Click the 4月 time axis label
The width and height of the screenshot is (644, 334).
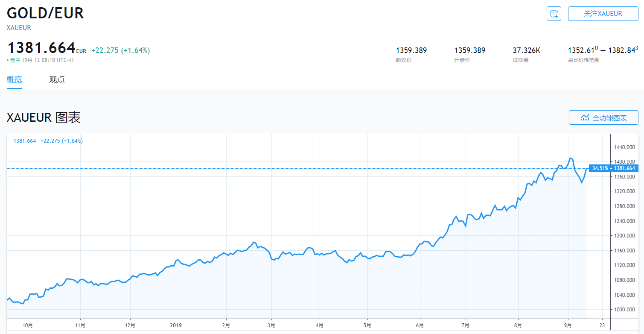click(x=320, y=325)
